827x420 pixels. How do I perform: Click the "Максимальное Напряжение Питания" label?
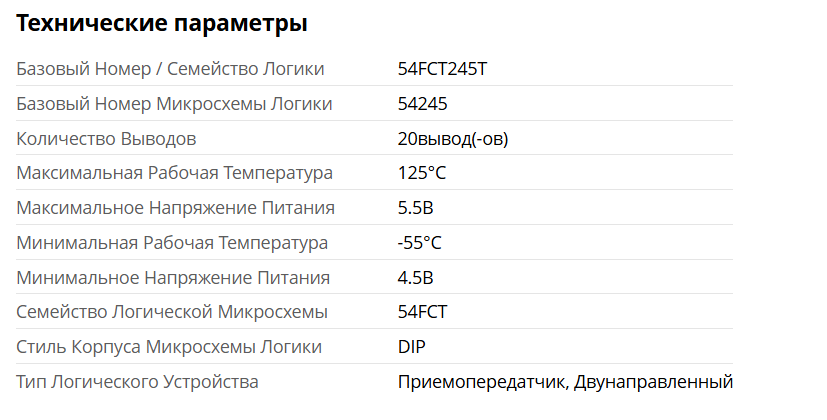(x=175, y=208)
